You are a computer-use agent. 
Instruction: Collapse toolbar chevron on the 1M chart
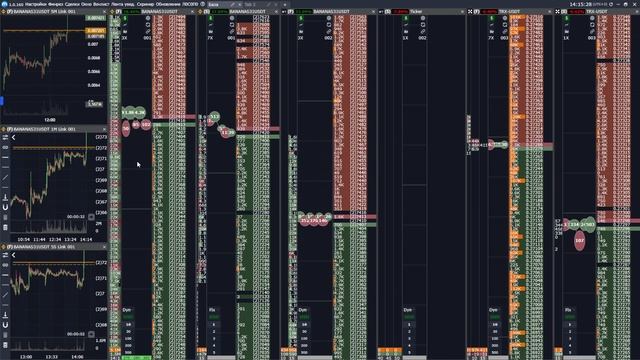(13, 138)
